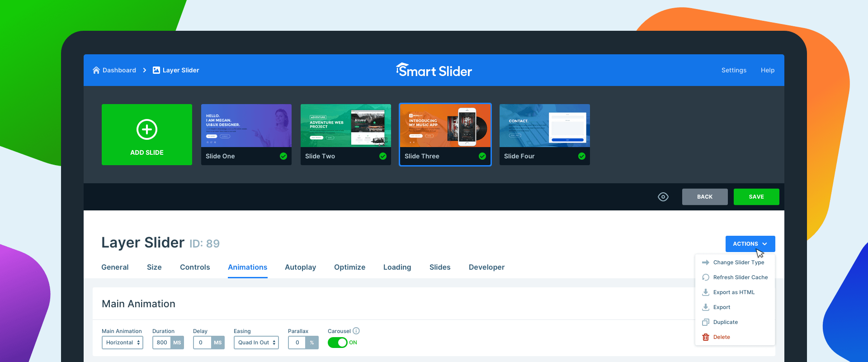Choose Change Slider Type from menu
868x362 pixels.
[x=735, y=262]
